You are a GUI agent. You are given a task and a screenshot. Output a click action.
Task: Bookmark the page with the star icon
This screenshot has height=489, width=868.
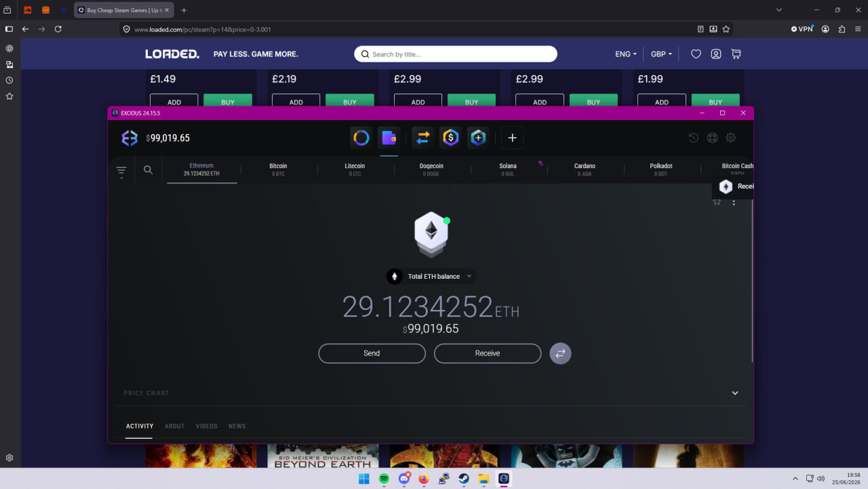[726, 29]
